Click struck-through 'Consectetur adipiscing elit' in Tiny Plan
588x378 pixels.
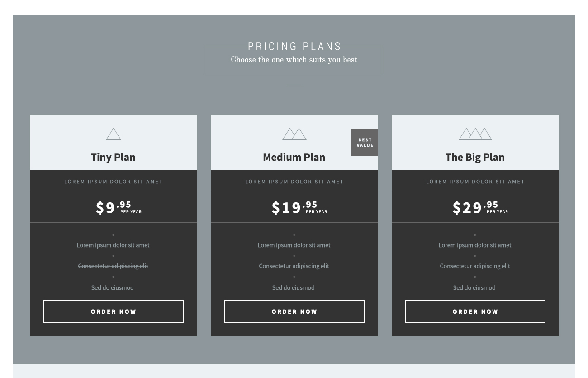(113, 266)
